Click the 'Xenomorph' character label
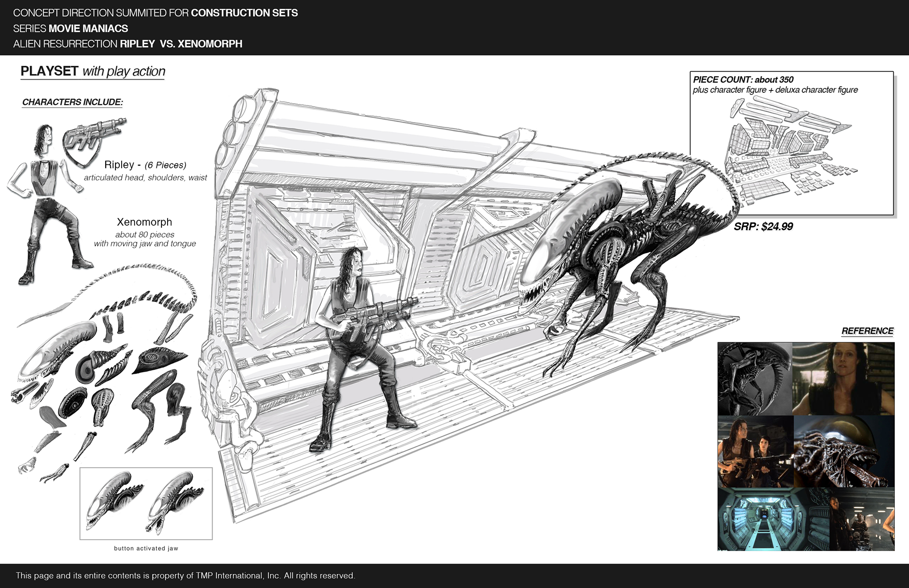 (x=144, y=222)
